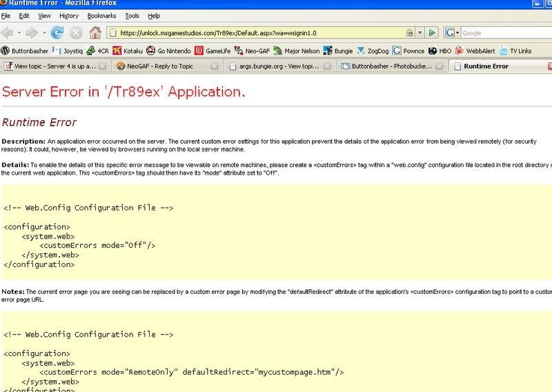
Task: Expand the address bar URL history dropdown
Action: coord(420,32)
